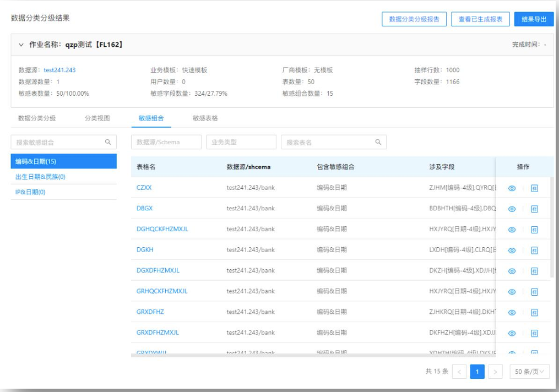
Task: Open the 50 条/页 page size dropdown
Action: 529,372
